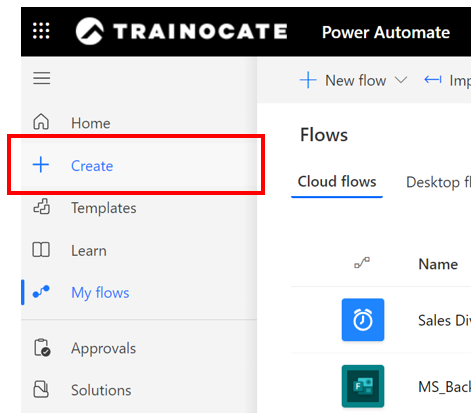
Task: Sort by the Name column header
Action: pyautogui.click(x=438, y=264)
